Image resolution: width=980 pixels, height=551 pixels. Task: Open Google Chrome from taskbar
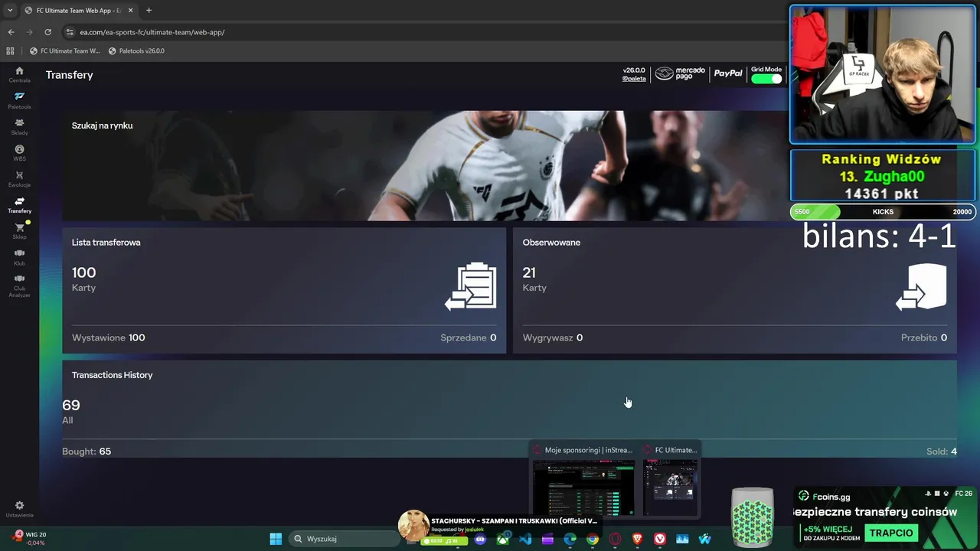tap(593, 539)
